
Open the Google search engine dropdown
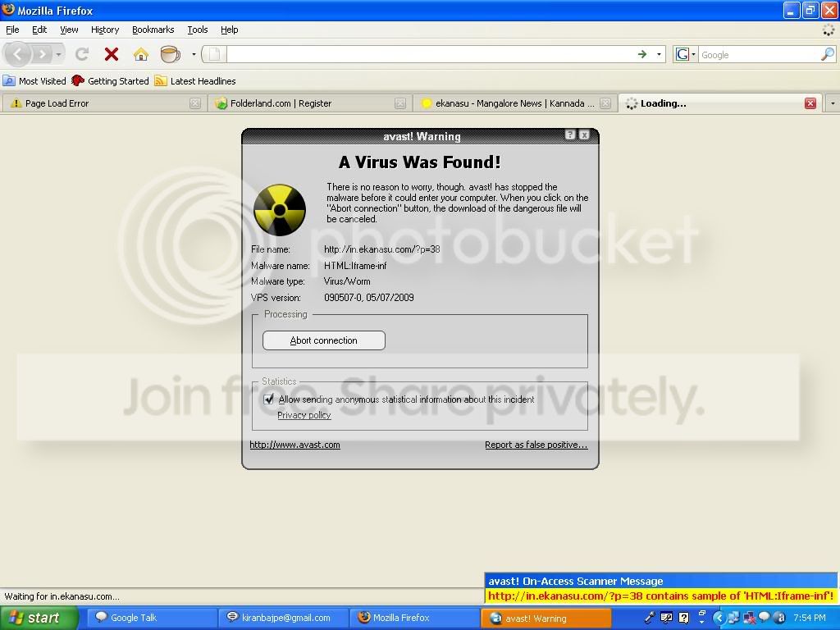685,54
